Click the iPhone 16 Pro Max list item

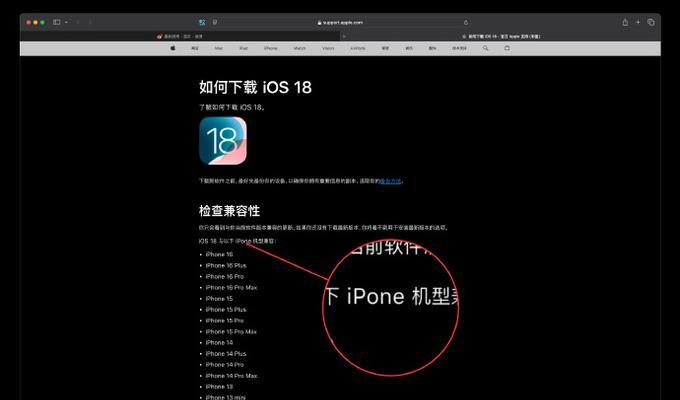click(x=232, y=287)
